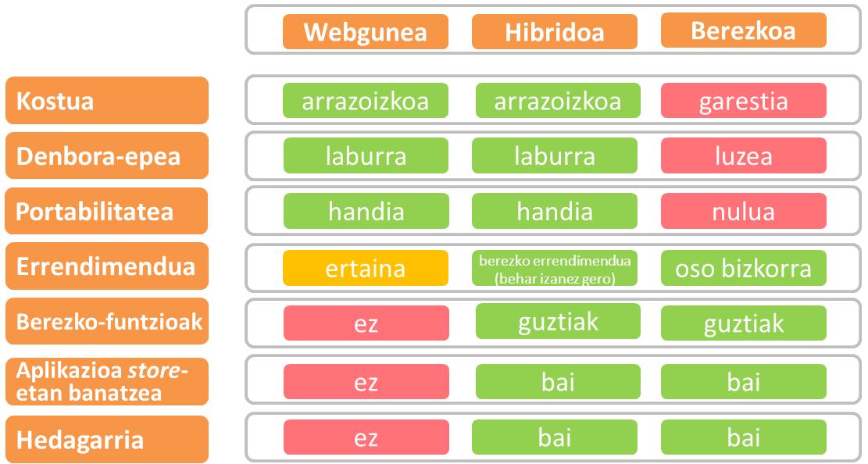Image resolution: width=868 pixels, height=464 pixels.
Task: Click the red garestia cell
Action: pos(743,101)
